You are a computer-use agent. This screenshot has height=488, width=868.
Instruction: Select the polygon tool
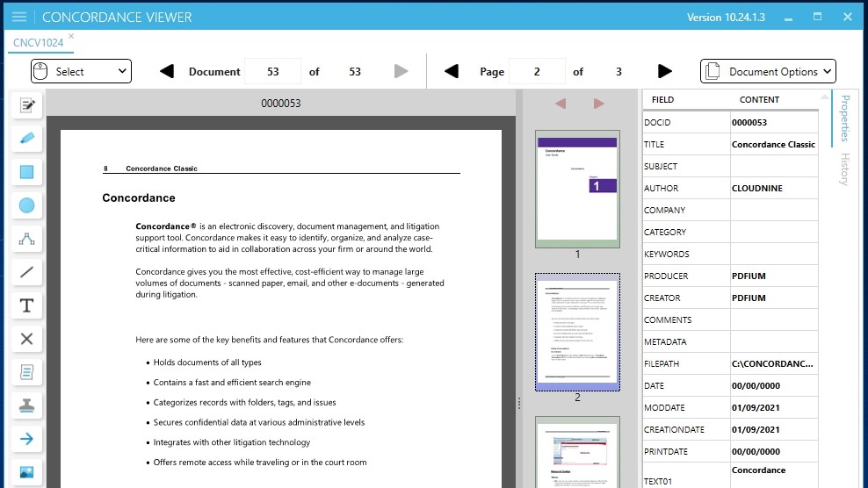click(26, 239)
